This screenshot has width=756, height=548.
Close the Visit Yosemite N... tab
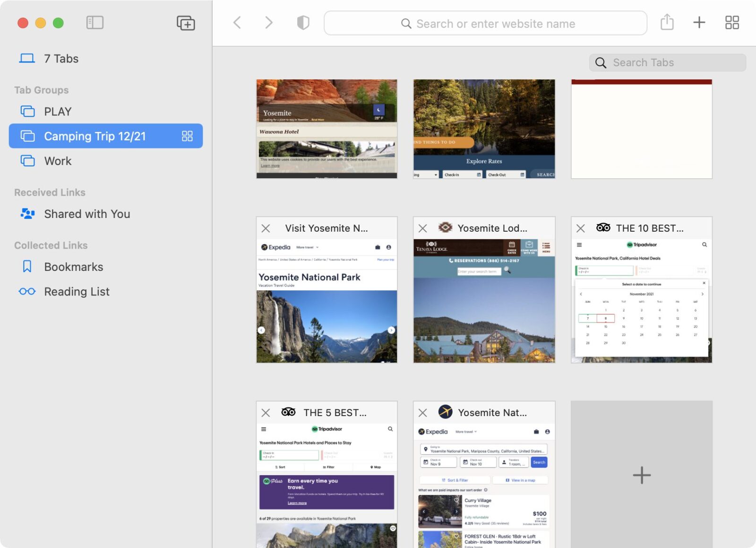tap(266, 228)
